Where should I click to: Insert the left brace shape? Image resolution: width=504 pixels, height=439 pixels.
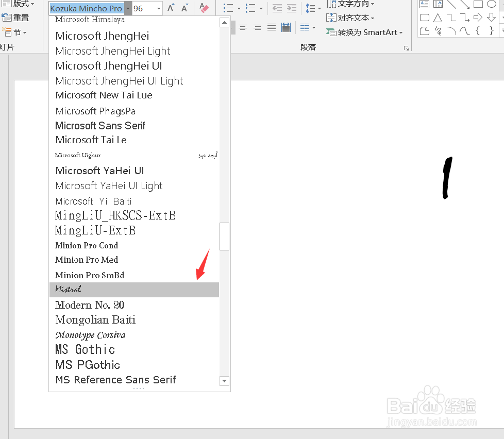pos(478,31)
